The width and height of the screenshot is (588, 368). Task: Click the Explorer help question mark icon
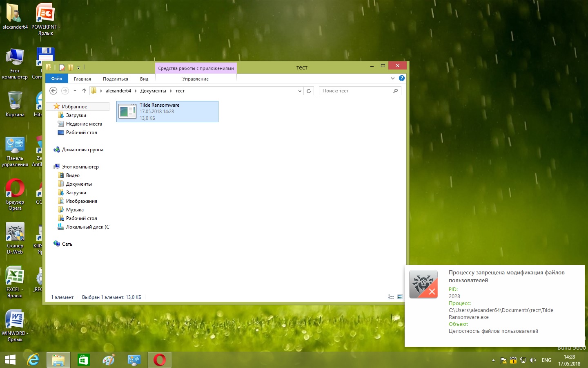(402, 78)
